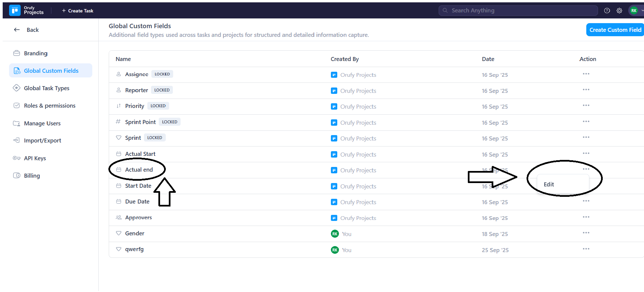Click the back arrow icon
The height and width of the screenshot is (292, 644).
17,30
